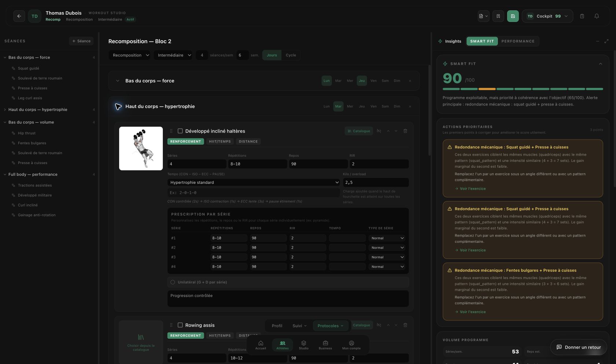Screen dimensions: 616x364
Task: Select the Jours view tab
Action: pyautogui.click(x=272, y=55)
